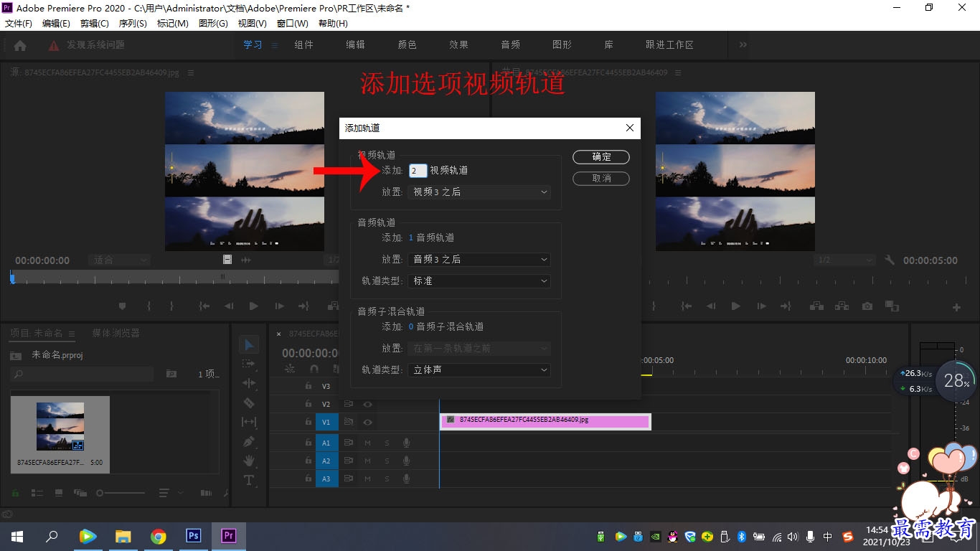Confirm dialog with 确定 button

601,157
